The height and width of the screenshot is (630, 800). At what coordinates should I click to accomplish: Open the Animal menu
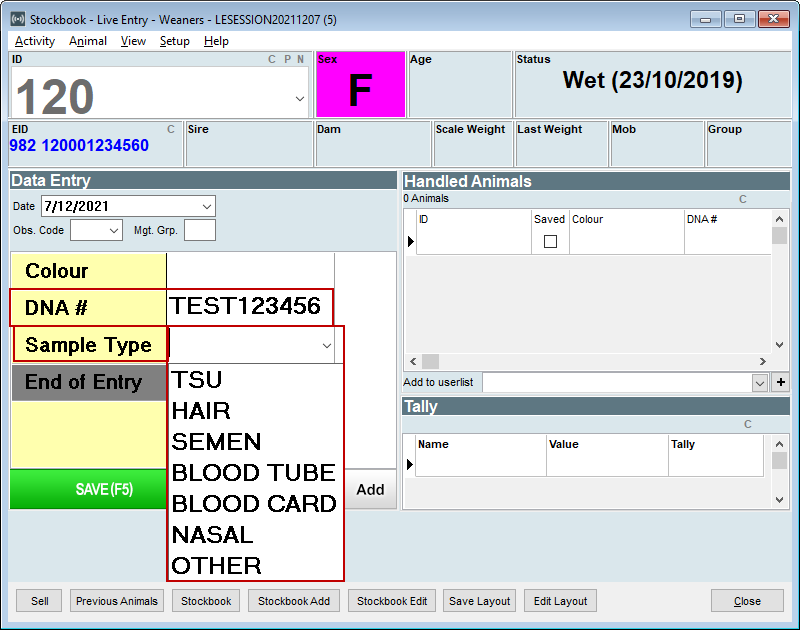(x=88, y=41)
